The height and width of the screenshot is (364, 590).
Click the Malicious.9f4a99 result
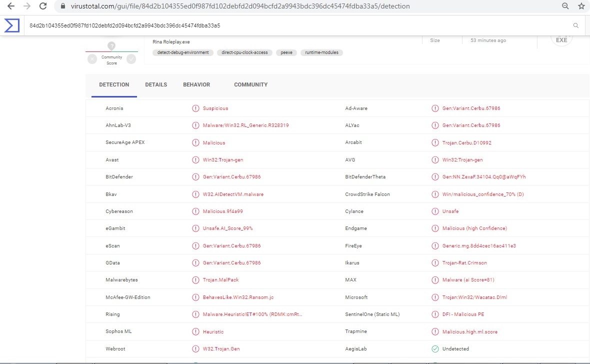(x=223, y=211)
